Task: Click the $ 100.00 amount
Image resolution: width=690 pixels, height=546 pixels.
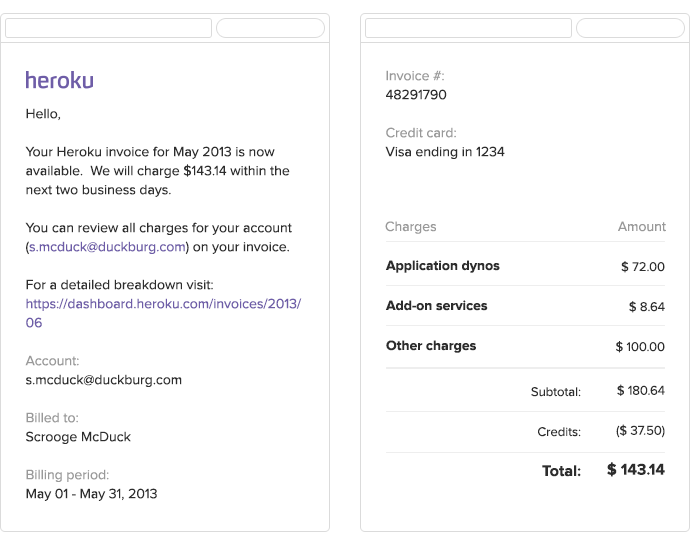Action: point(640,347)
